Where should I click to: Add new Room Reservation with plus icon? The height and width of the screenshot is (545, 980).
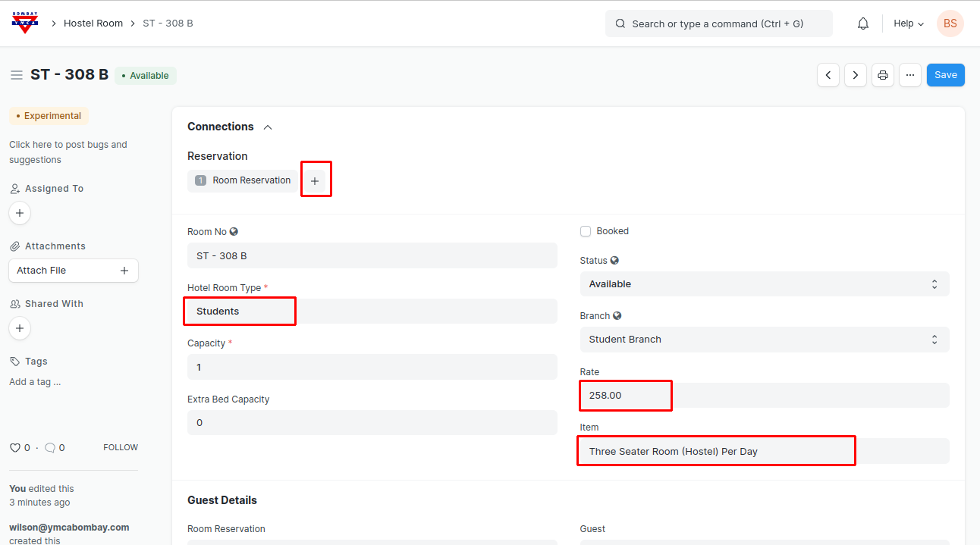(x=315, y=181)
